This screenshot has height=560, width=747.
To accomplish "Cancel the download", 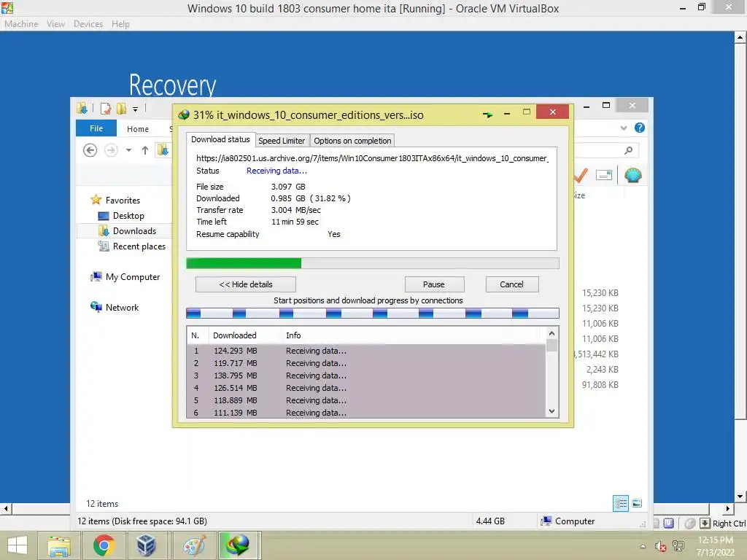I will coord(512,284).
